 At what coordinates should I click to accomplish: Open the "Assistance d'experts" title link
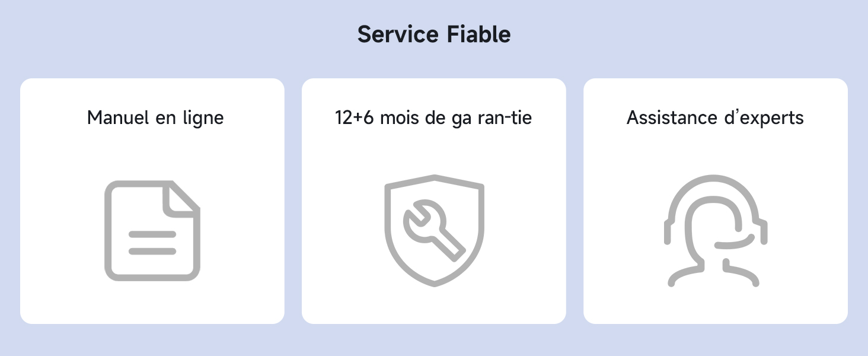[715, 117]
